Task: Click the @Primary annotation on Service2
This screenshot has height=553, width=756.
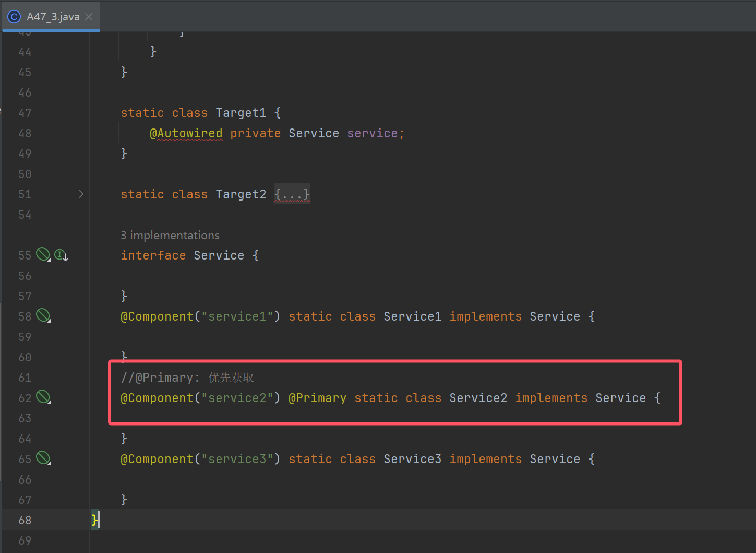Action: point(317,398)
